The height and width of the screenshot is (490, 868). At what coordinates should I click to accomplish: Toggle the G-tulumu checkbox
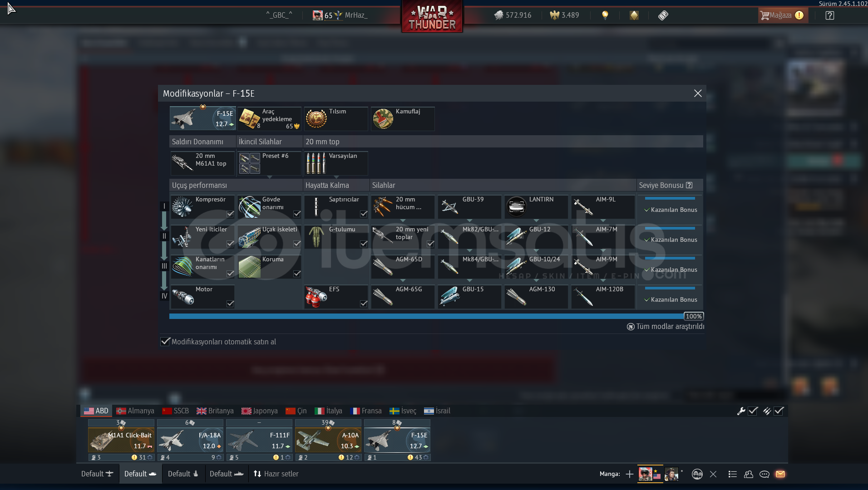point(364,244)
